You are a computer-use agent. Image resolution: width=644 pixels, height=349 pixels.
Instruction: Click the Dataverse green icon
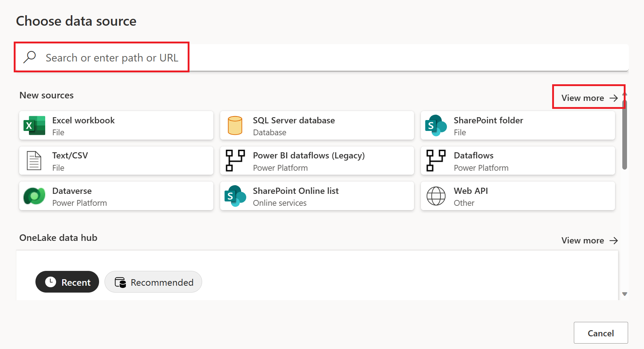pyautogui.click(x=34, y=196)
